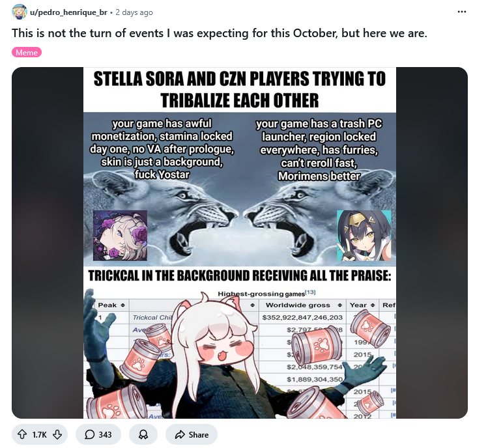Click the 2 days ago timestamp
Screen dimensions: 488x448
[134, 12]
